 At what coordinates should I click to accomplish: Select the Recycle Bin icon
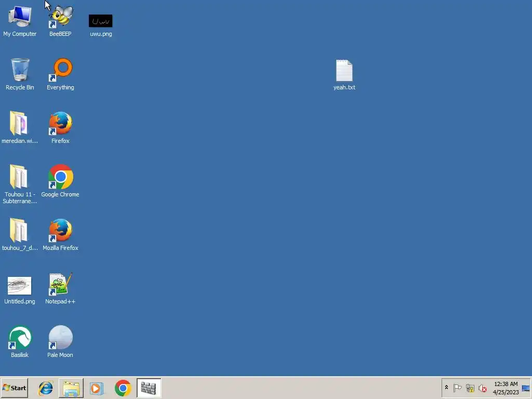tap(20, 74)
